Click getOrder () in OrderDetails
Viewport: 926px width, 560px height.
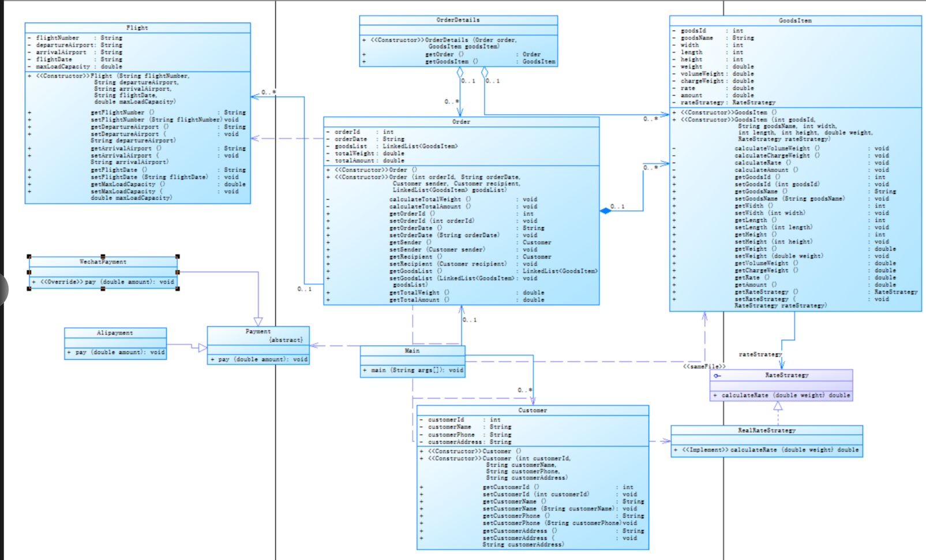pos(444,55)
